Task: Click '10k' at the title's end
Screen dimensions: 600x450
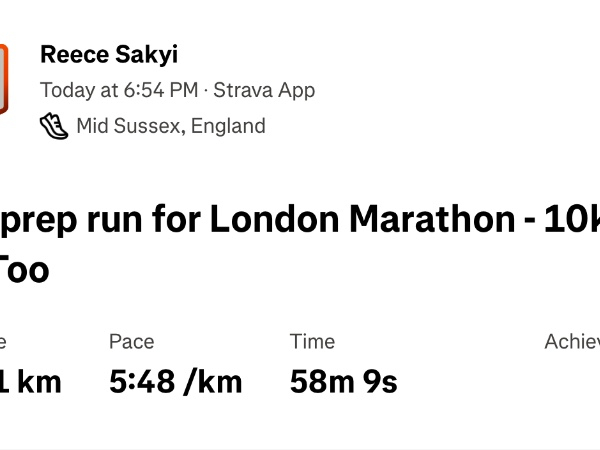Action: pos(573,220)
